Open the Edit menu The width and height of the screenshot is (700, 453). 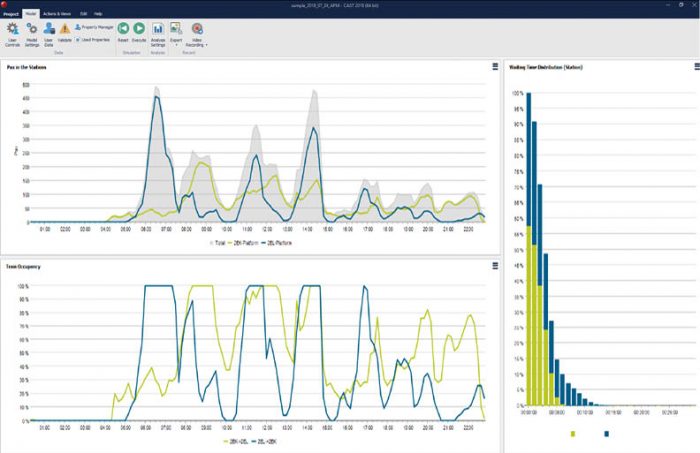(x=84, y=14)
